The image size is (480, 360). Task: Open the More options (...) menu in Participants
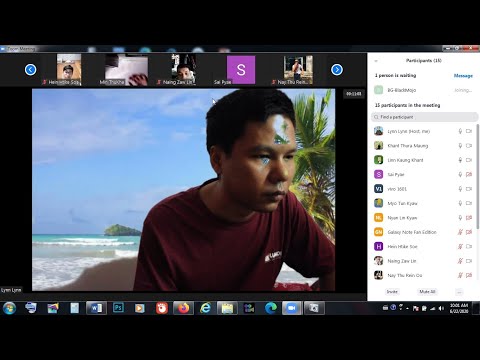459,292
